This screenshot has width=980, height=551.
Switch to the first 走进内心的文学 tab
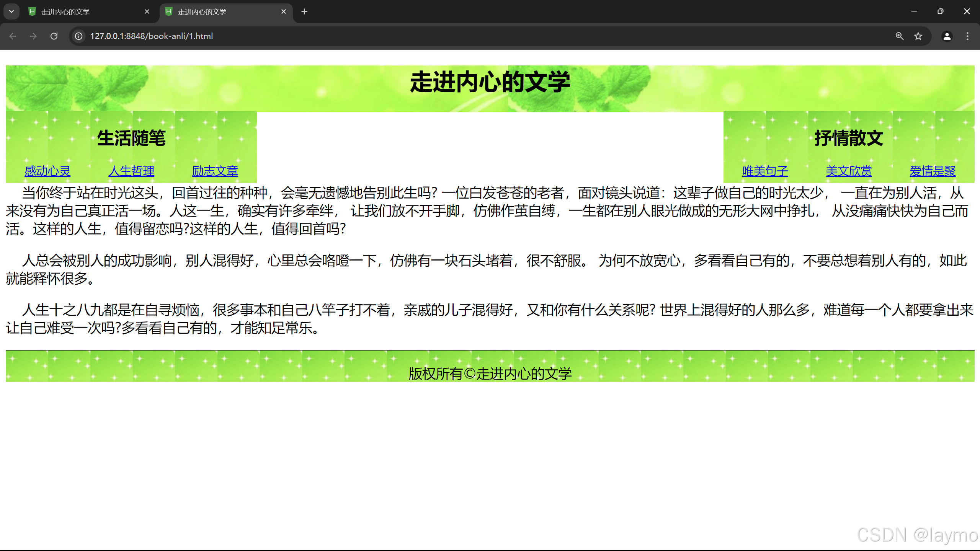click(x=84, y=12)
